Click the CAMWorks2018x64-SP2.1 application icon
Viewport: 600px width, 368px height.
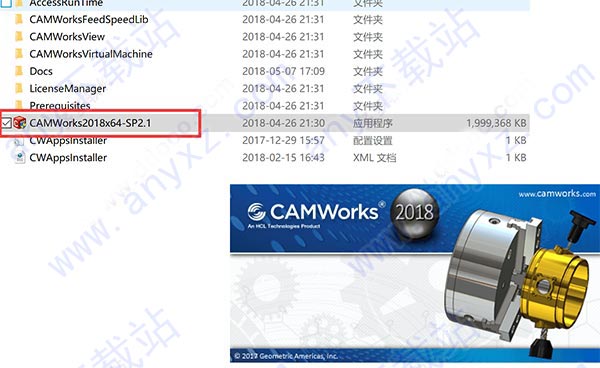pos(20,123)
